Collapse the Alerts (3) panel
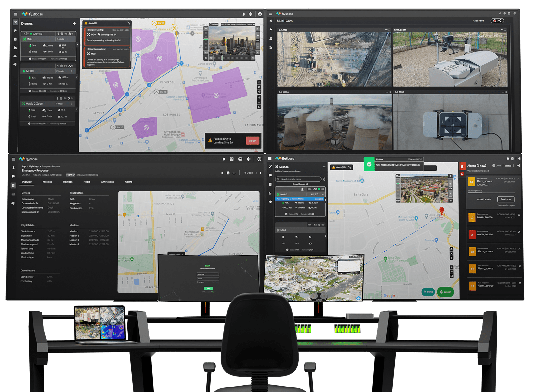This screenshot has width=534, height=392. point(129,23)
